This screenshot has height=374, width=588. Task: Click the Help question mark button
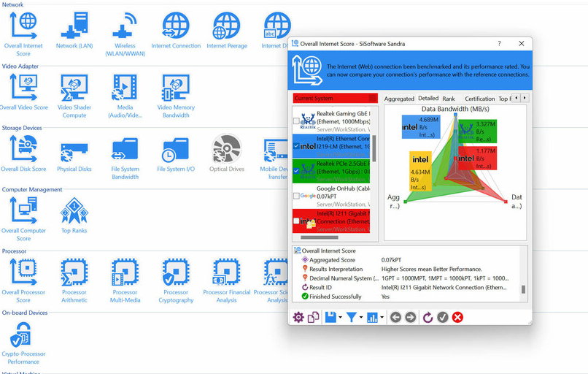(499, 44)
